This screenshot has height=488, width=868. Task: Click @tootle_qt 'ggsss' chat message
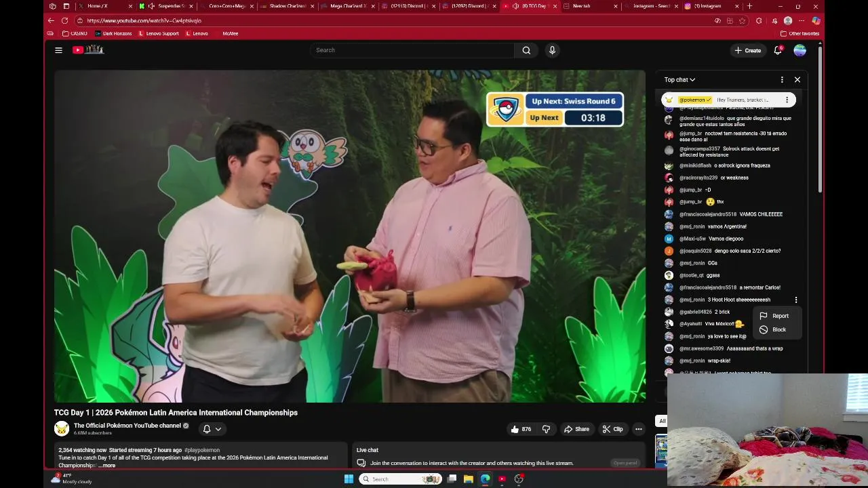713,275
